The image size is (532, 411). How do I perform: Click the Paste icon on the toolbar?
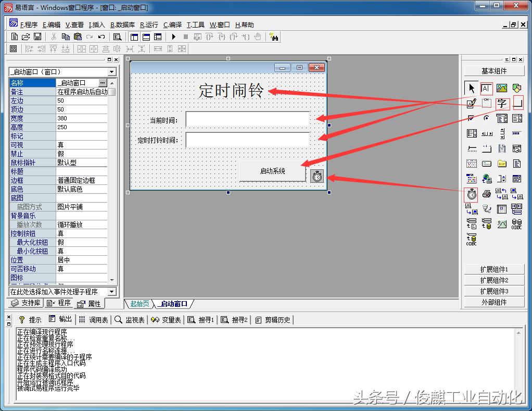(78, 37)
